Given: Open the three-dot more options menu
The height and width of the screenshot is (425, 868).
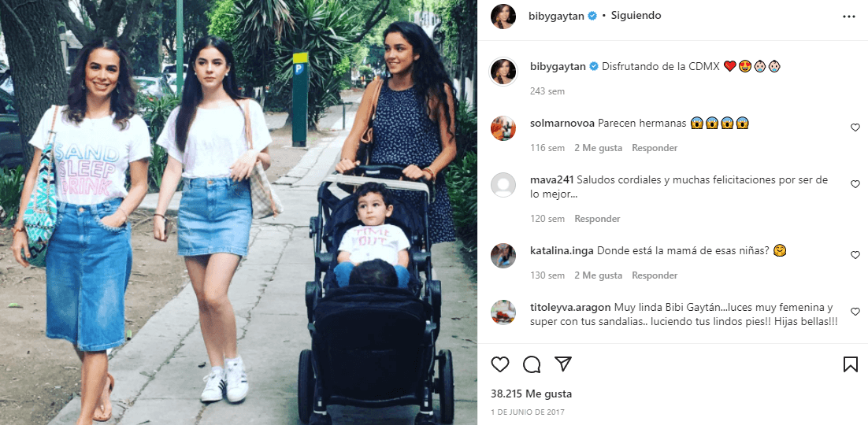Looking at the screenshot, I should click(848, 17).
